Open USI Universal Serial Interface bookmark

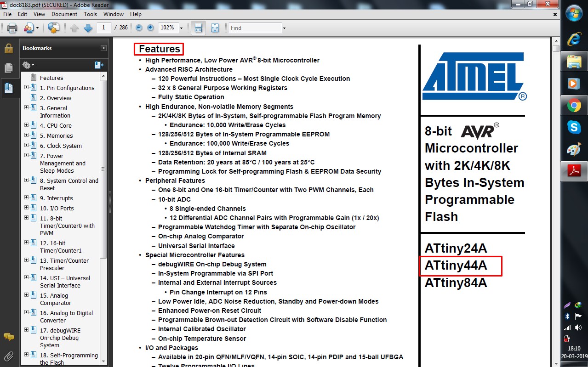(x=65, y=282)
